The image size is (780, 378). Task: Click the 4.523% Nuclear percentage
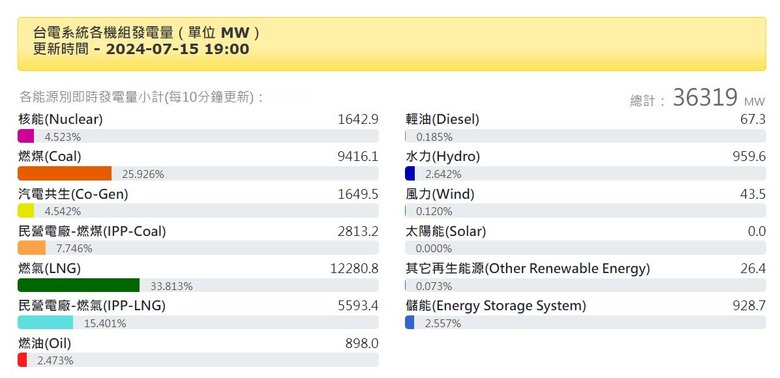[x=63, y=137]
